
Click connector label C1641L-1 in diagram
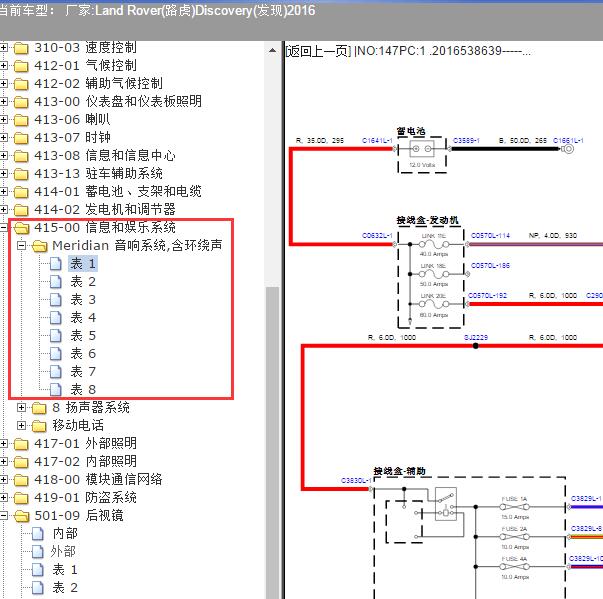[x=377, y=141]
